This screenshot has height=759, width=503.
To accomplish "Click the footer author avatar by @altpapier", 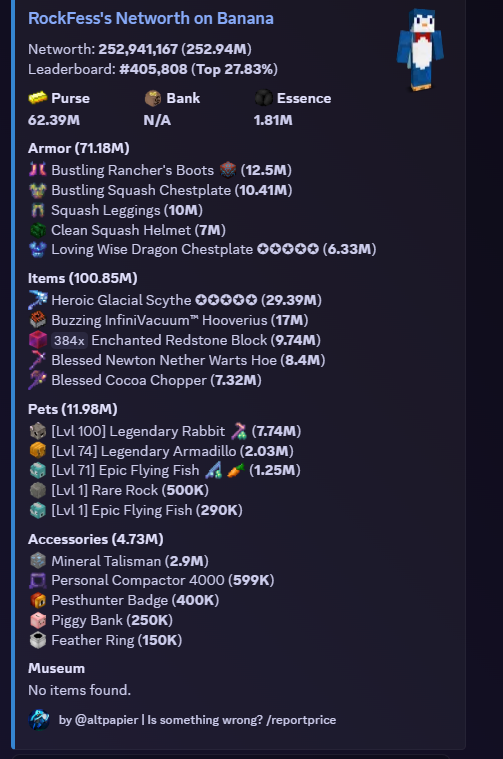I will point(39,720).
